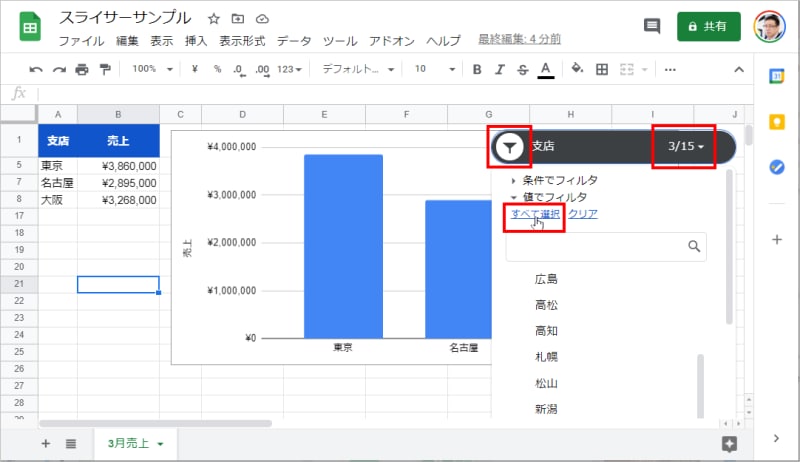The height and width of the screenshot is (462, 800).
Task: Apply yen currency format
Action: tap(194, 69)
